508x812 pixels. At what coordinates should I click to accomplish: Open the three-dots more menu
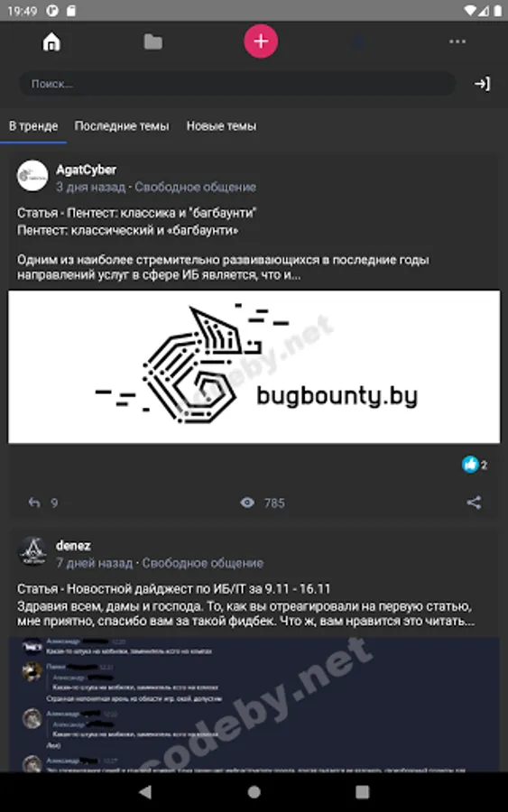pos(457,42)
